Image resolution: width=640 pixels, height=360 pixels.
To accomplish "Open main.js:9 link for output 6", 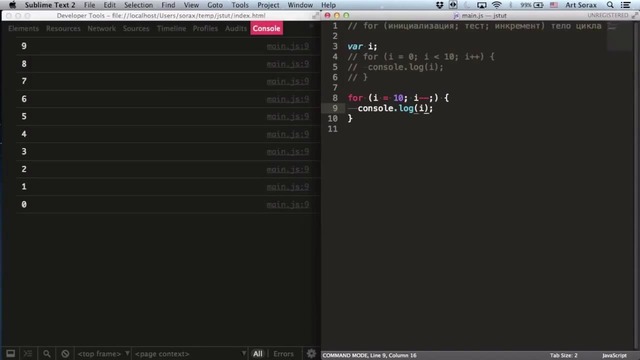I will click(x=288, y=99).
